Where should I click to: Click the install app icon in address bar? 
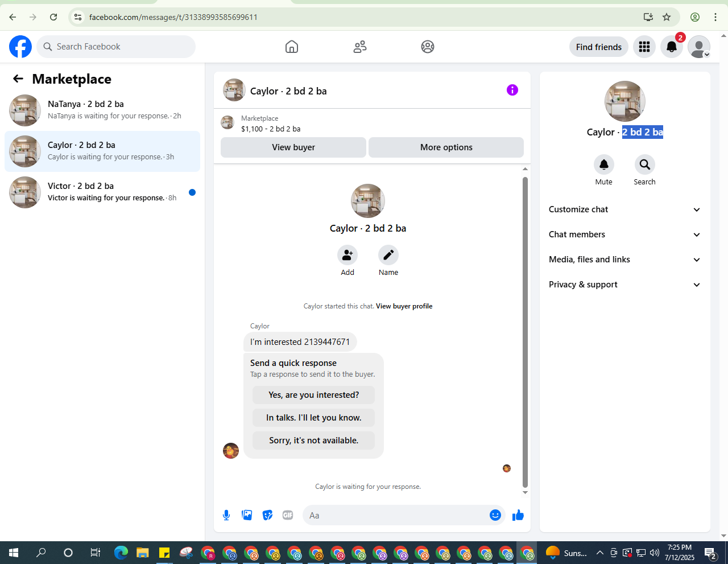click(x=648, y=17)
